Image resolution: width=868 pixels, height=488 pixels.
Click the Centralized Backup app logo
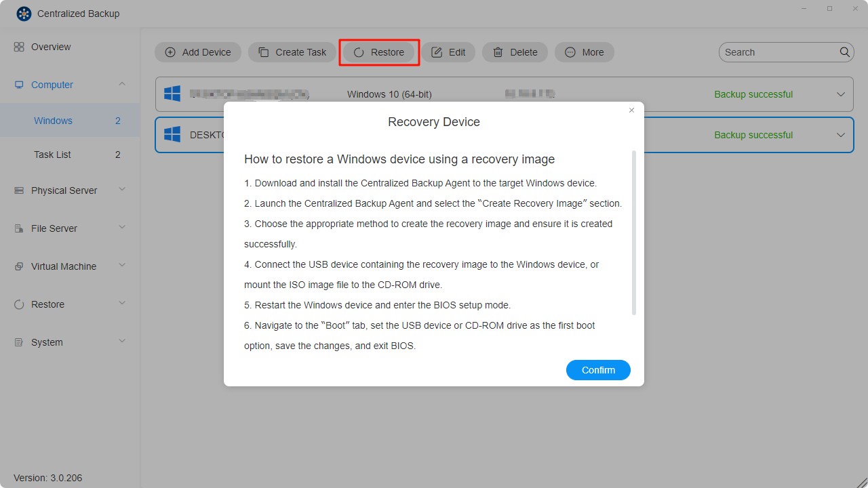click(x=24, y=14)
